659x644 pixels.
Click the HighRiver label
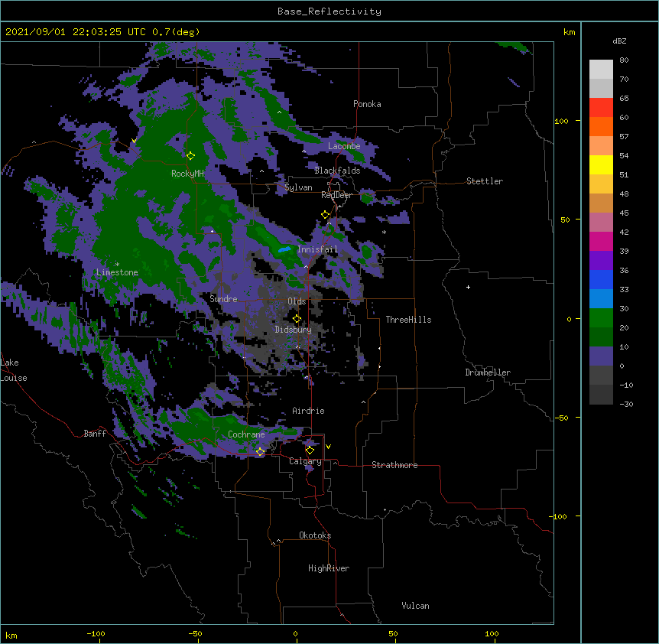pos(329,568)
